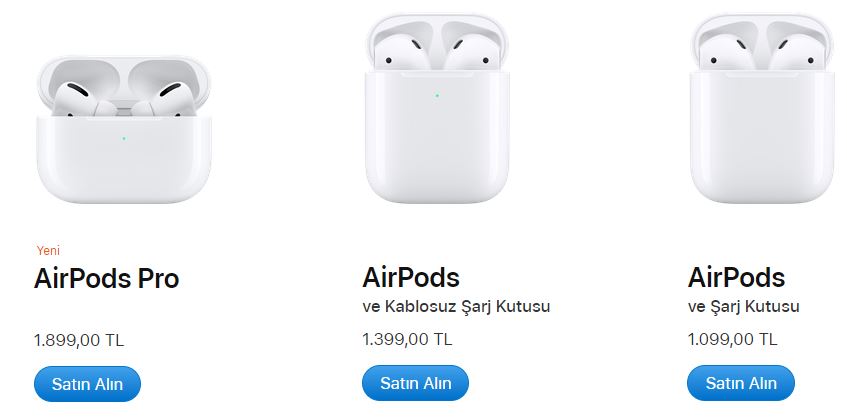The width and height of the screenshot is (847, 419).
Task: Select the ve Şarj Kutusu subtitle
Action: [x=743, y=307]
